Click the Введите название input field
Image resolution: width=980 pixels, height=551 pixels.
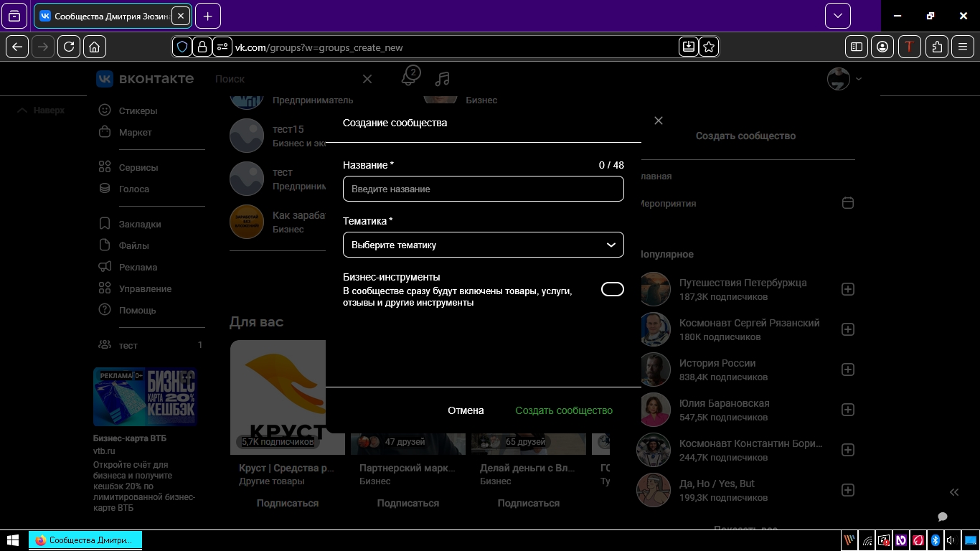(483, 189)
